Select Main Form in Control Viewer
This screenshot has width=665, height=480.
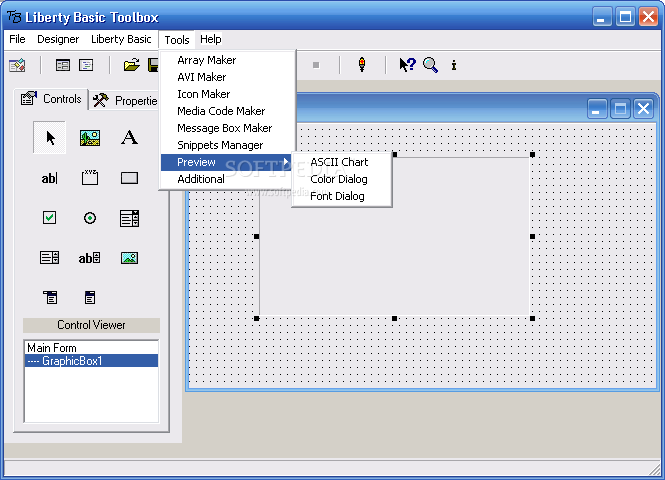tap(92, 348)
